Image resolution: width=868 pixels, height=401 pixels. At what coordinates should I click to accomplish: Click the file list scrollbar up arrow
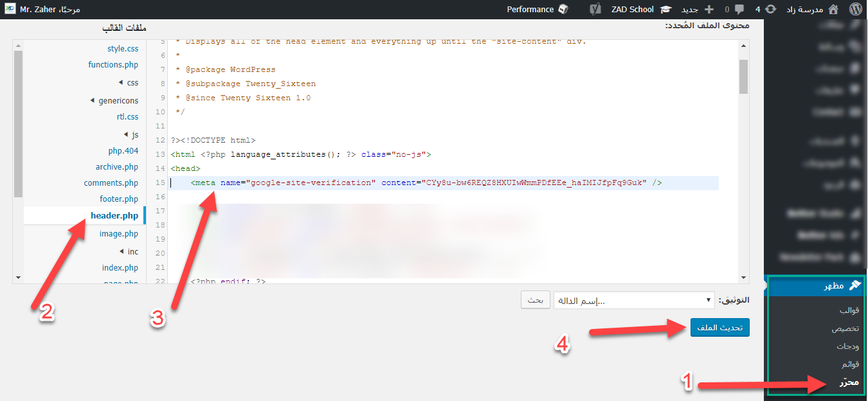[x=18, y=44]
